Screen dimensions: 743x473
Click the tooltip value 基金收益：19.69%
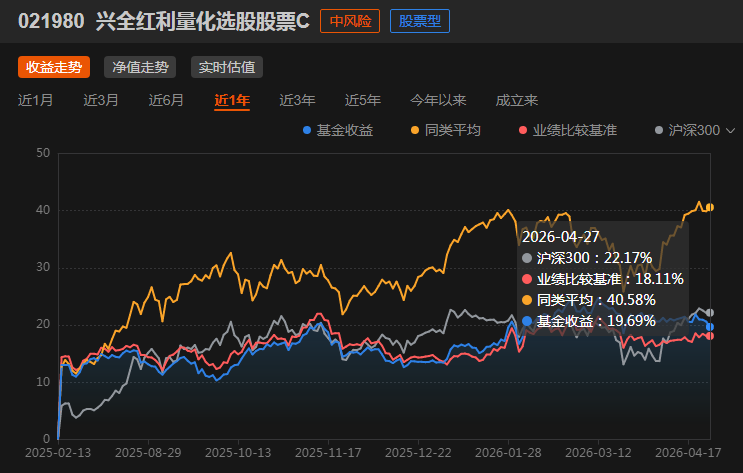tap(589, 321)
